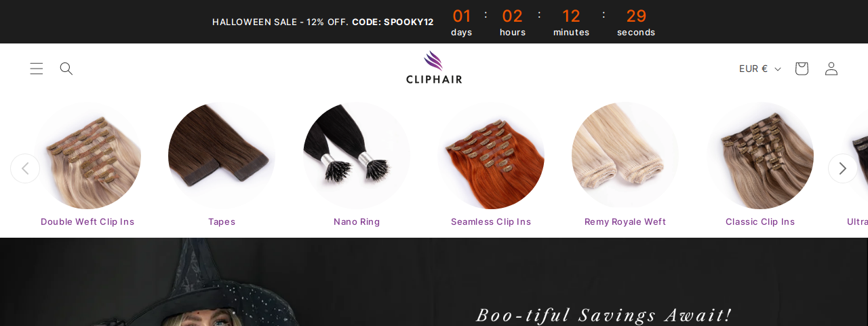
Task: Click the Boo-tiful Savings Await banner
Action: coord(604,315)
